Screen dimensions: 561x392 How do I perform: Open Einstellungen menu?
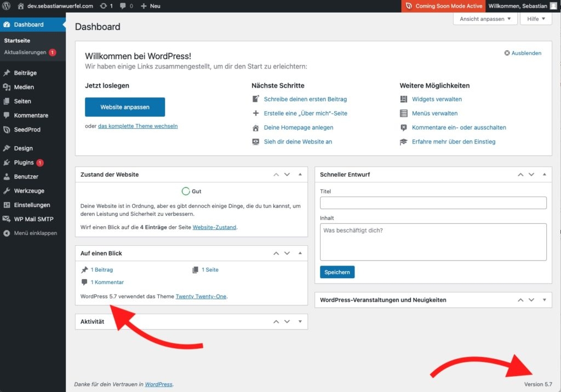tap(33, 205)
